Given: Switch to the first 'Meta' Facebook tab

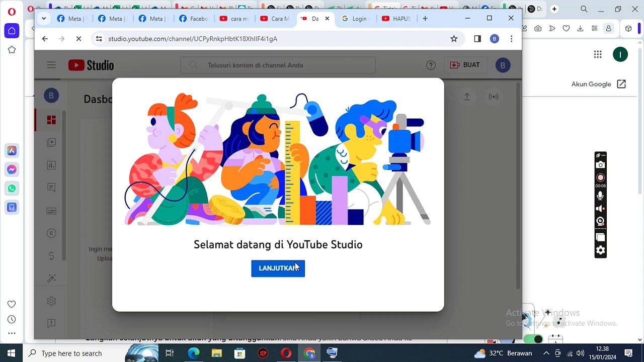Looking at the screenshot, I should click(x=72, y=19).
